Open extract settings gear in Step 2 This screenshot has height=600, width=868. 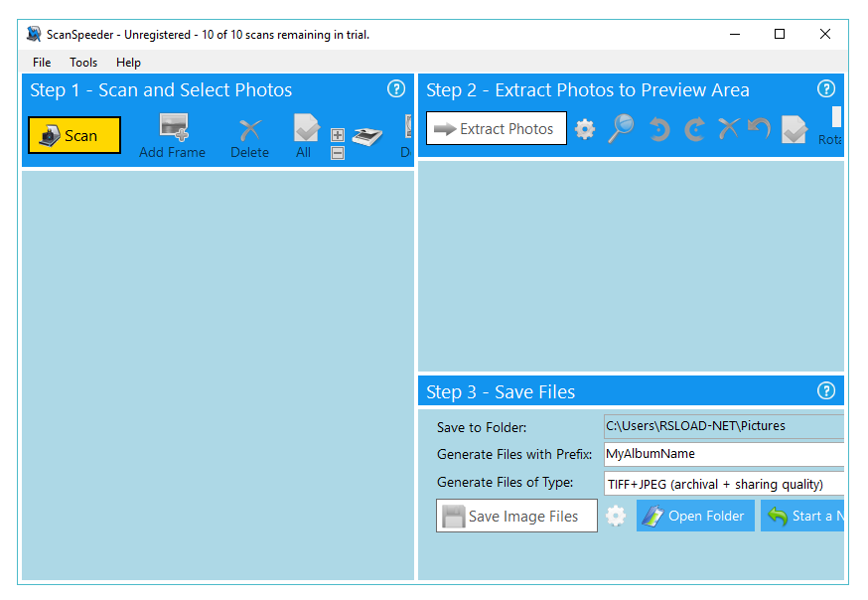585,129
